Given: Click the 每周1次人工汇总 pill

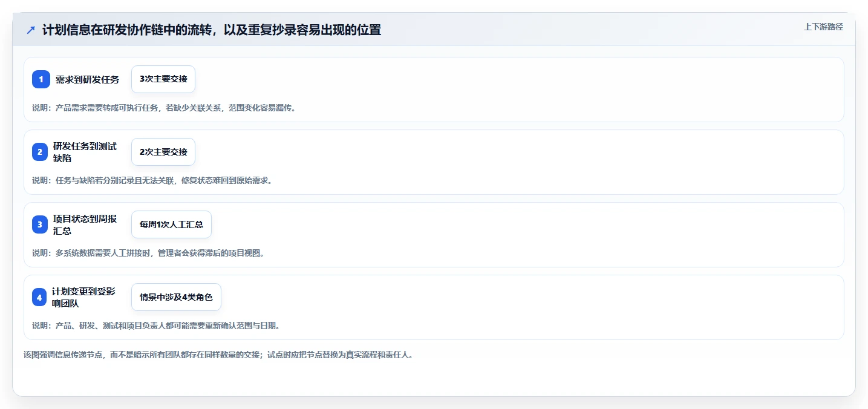Looking at the screenshot, I should tap(171, 224).
